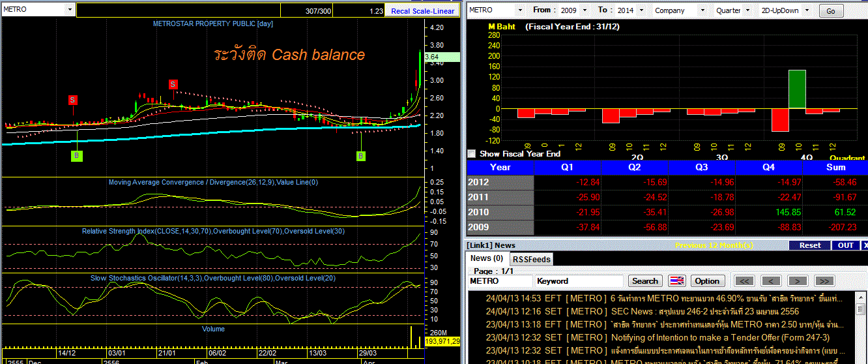This screenshot has width=868, height=364.
Task: Click the news list vertical scrollbar thumb
Action: (861, 310)
